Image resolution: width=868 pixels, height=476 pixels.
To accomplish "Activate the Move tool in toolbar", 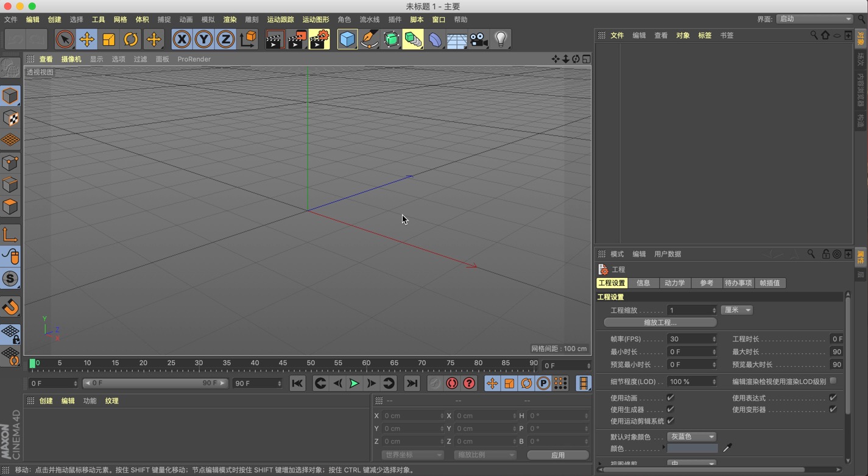I will [86, 40].
